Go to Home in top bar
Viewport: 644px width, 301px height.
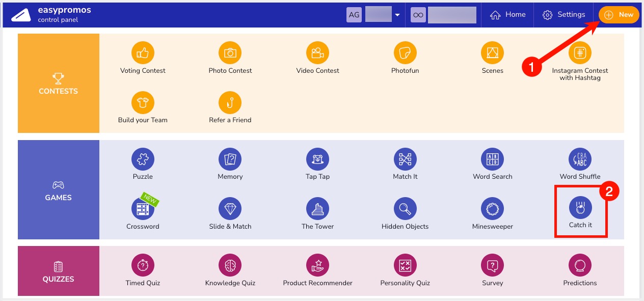(x=507, y=15)
